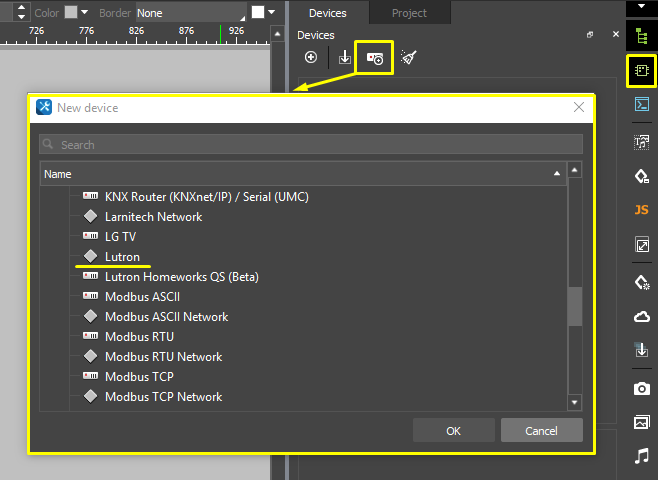
Task: Switch to the Devices tab
Action: pos(327,13)
